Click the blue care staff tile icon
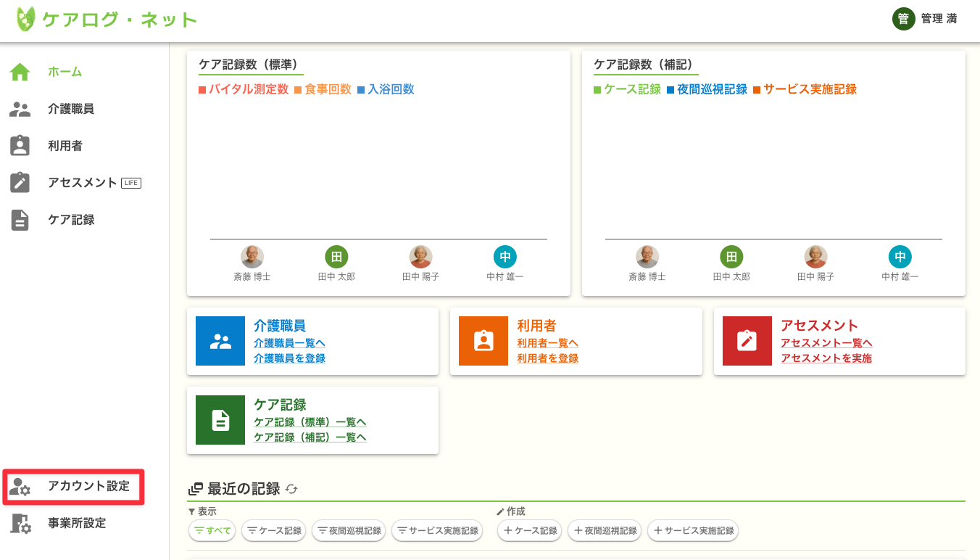980x560 pixels. tap(220, 341)
